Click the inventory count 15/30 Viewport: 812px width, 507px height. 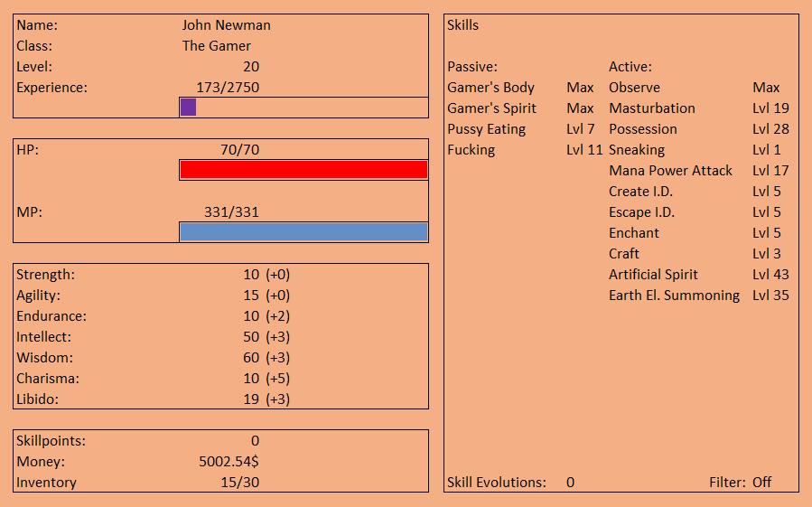[x=239, y=482]
